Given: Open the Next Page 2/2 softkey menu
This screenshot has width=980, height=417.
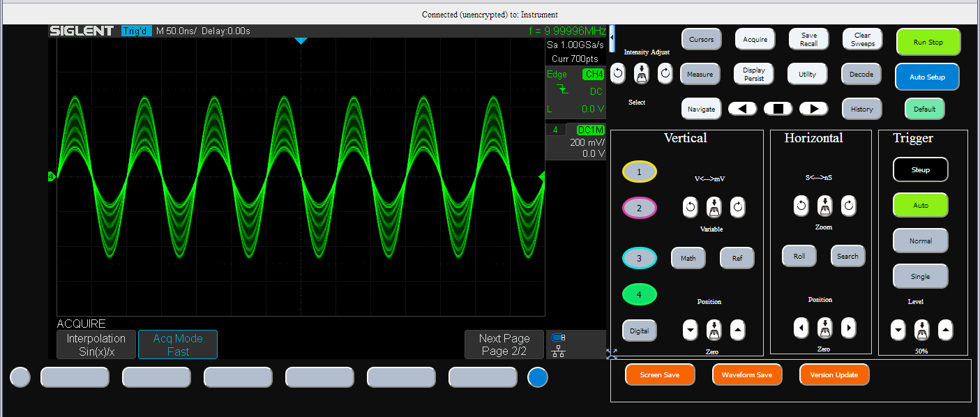Looking at the screenshot, I should pos(504,344).
